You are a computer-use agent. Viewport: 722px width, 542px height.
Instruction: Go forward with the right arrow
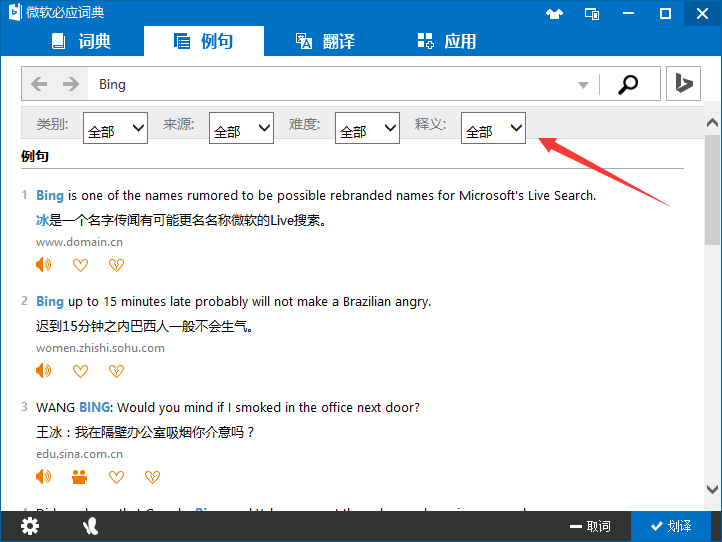click(71, 84)
